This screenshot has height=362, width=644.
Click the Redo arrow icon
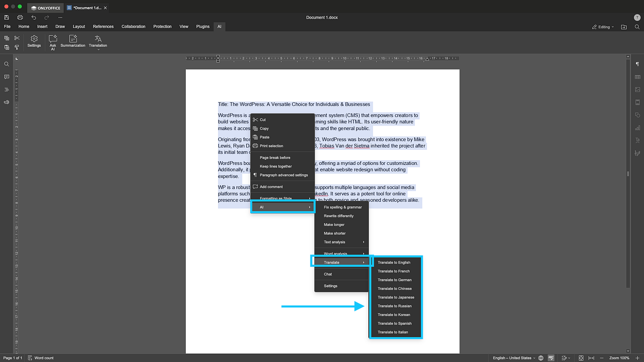46,17
